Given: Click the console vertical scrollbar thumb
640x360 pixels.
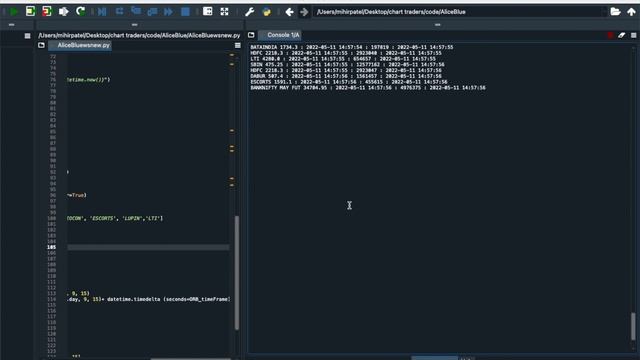Looking at the screenshot, I should coord(633,326).
